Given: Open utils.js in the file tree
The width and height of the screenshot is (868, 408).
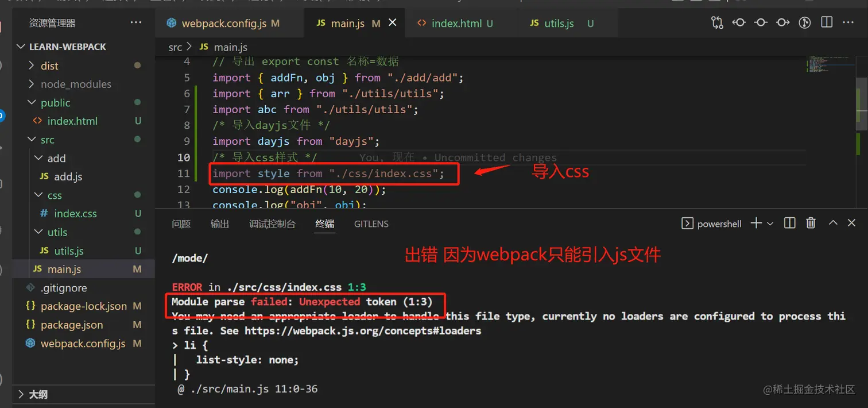Looking at the screenshot, I should [x=83, y=251].
